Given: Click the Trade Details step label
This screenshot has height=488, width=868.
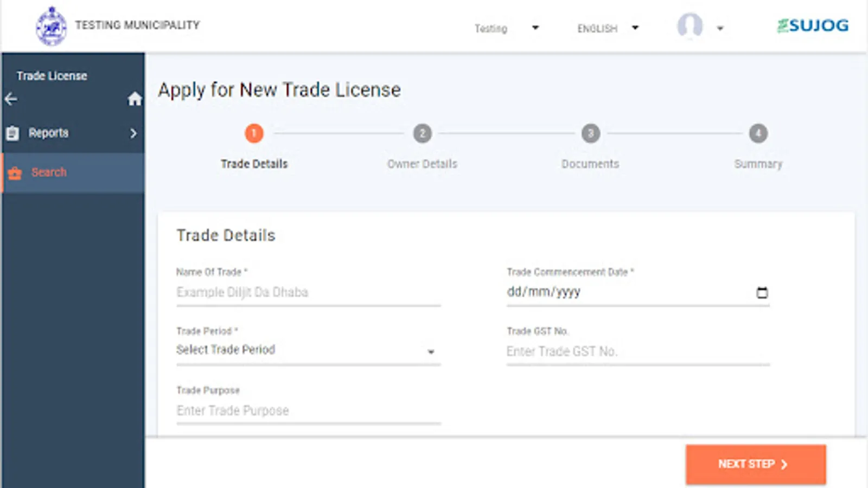Looking at the screenshot, I should tap(254, 164).
